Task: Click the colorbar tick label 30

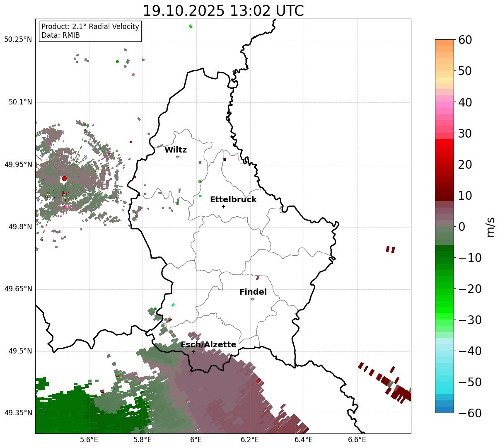Action: coord(466,133)
